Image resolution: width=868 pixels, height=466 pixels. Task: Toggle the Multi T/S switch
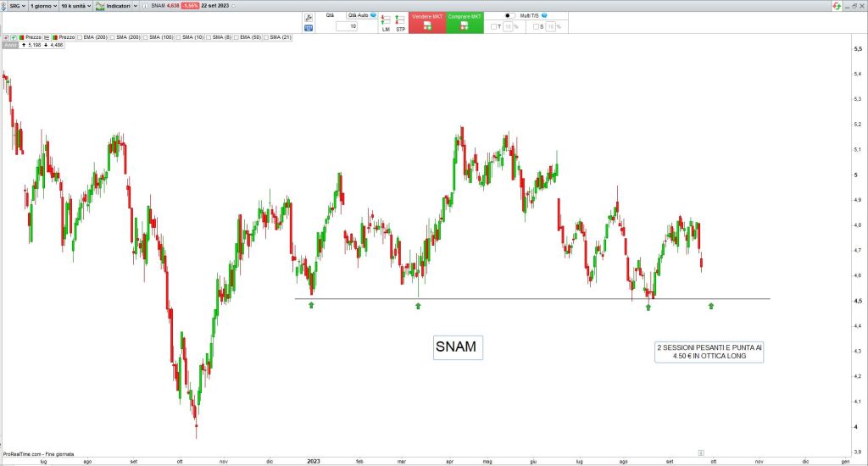coord(509,15)
